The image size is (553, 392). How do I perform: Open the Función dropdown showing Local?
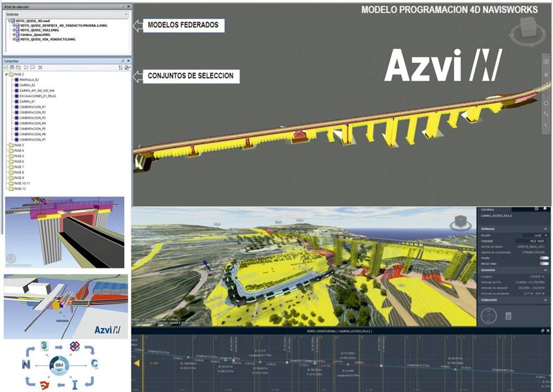click(x=536, y=235)
